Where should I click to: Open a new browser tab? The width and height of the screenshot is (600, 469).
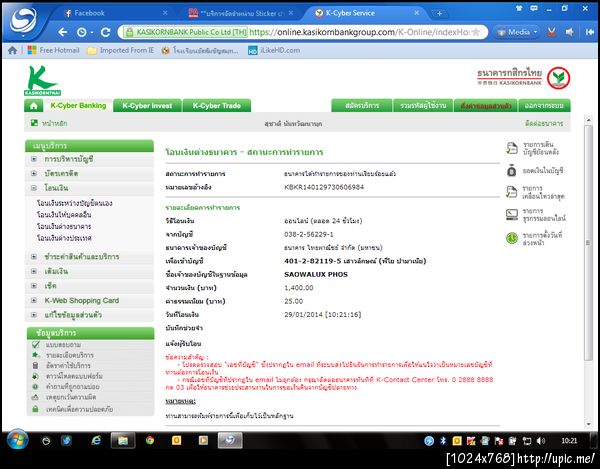click(x=439, y=13)
